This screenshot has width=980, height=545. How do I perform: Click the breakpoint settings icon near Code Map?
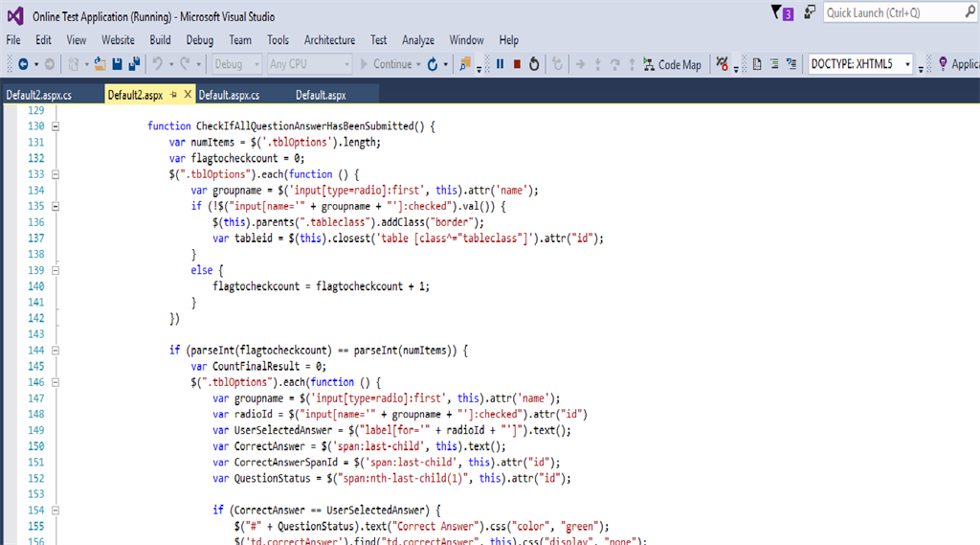(x=722, y=64)
